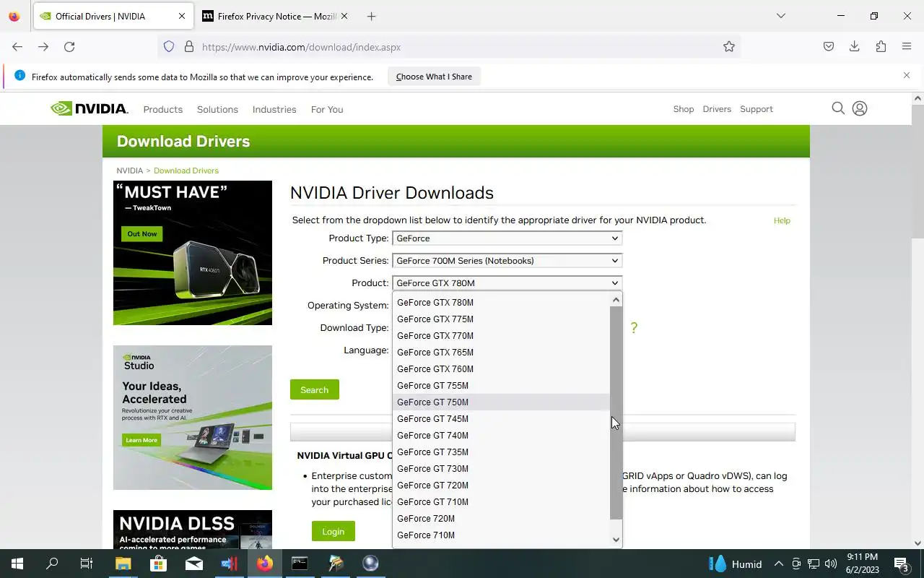Dismiss the Firefox data notification bar
This screenshot has height=578, width=924.
[907, 75]
